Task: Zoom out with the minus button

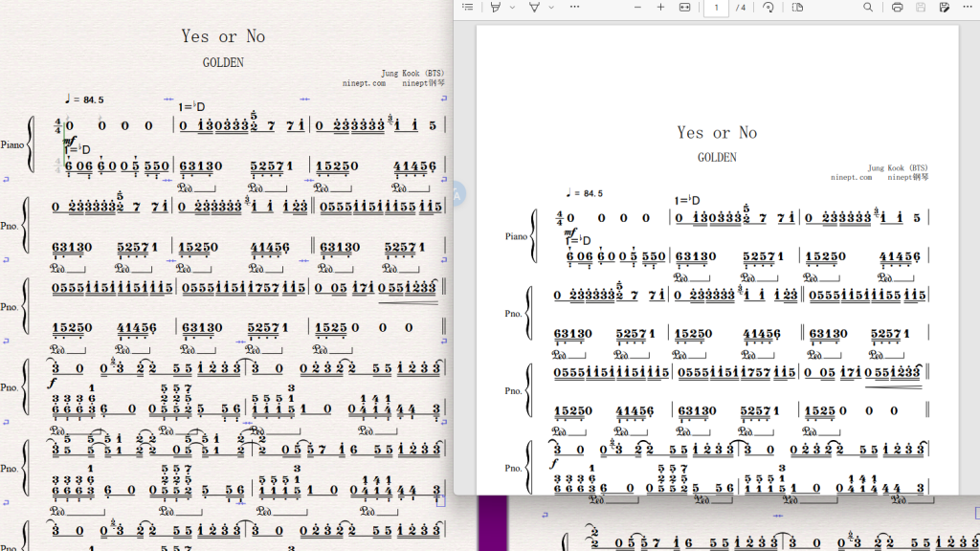Action: click(637, 8)
